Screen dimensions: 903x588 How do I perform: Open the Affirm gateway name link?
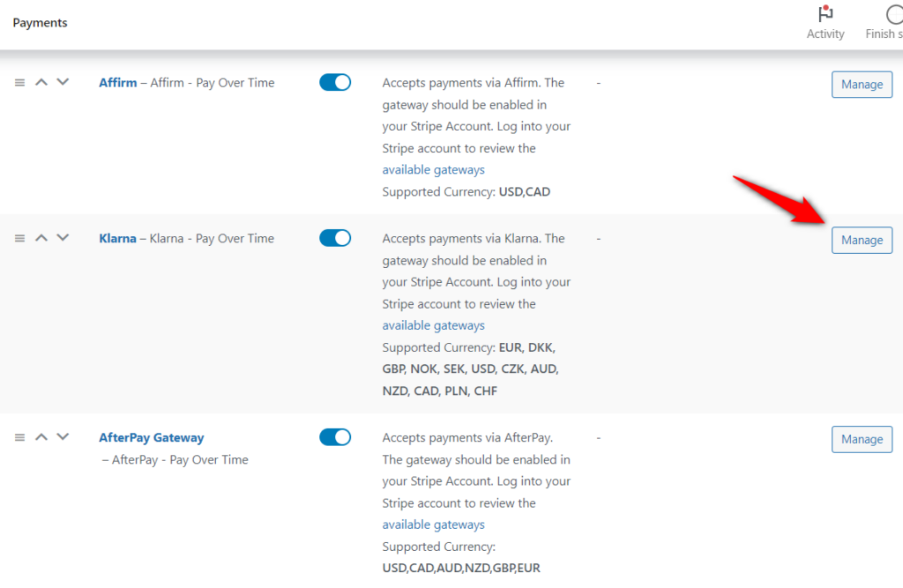tap(117, 83)
